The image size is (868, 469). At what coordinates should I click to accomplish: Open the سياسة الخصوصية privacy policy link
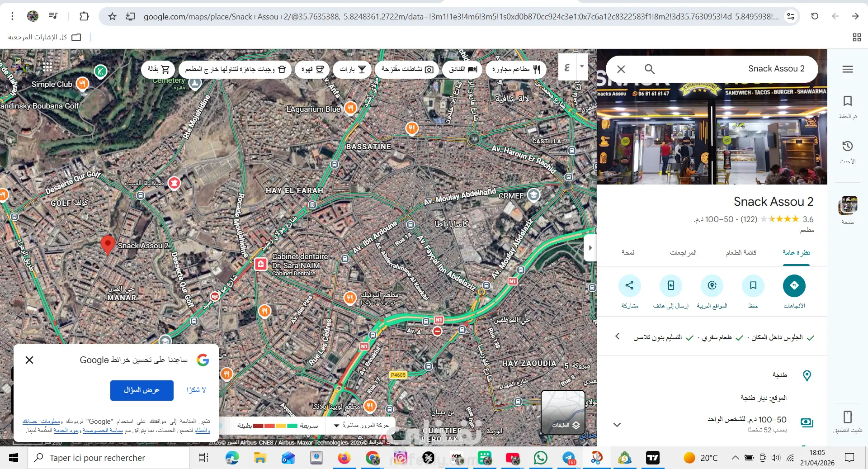pyautogui.click(x=103, y=431)
